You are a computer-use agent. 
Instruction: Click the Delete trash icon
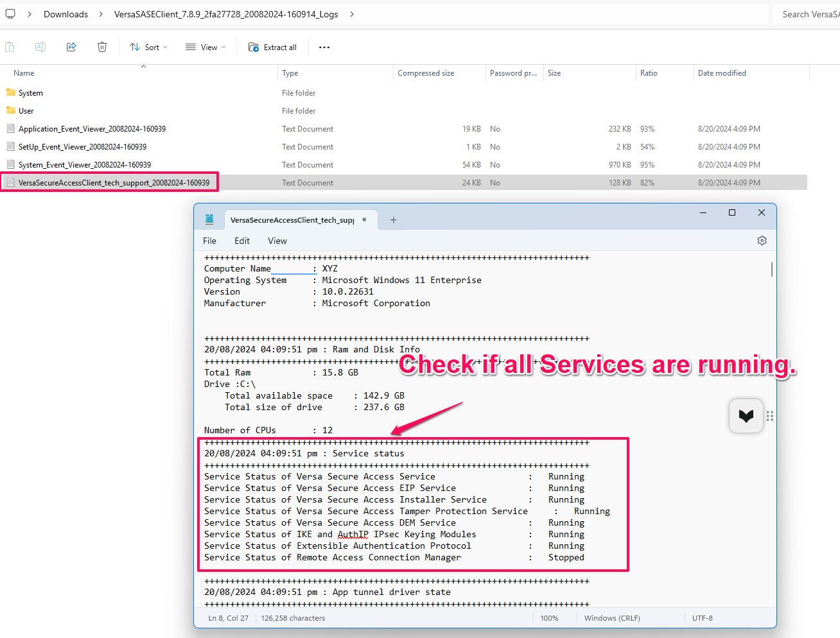tap(102, 47)
